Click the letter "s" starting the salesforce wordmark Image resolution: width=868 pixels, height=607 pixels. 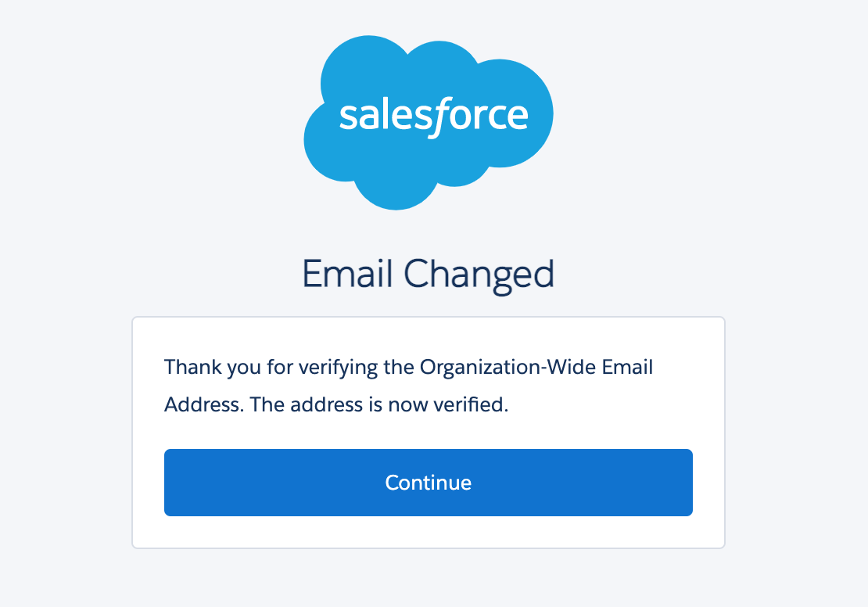347,117
